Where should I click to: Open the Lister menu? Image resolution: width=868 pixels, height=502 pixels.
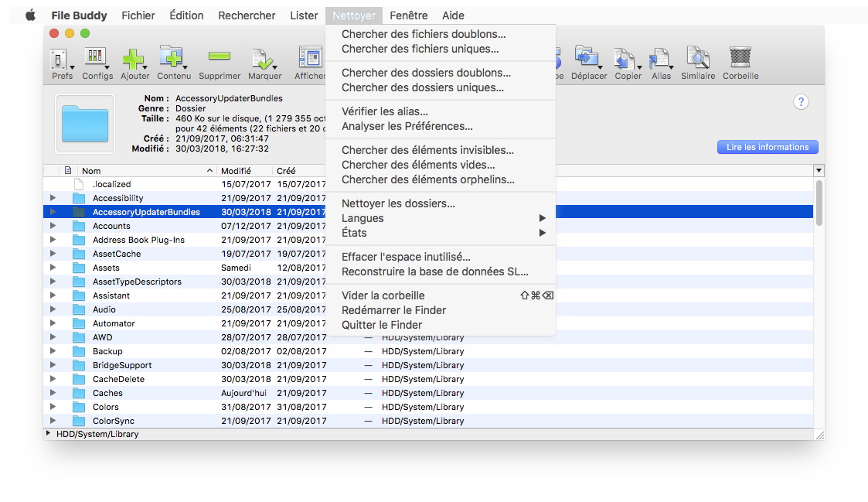(304, 15)
